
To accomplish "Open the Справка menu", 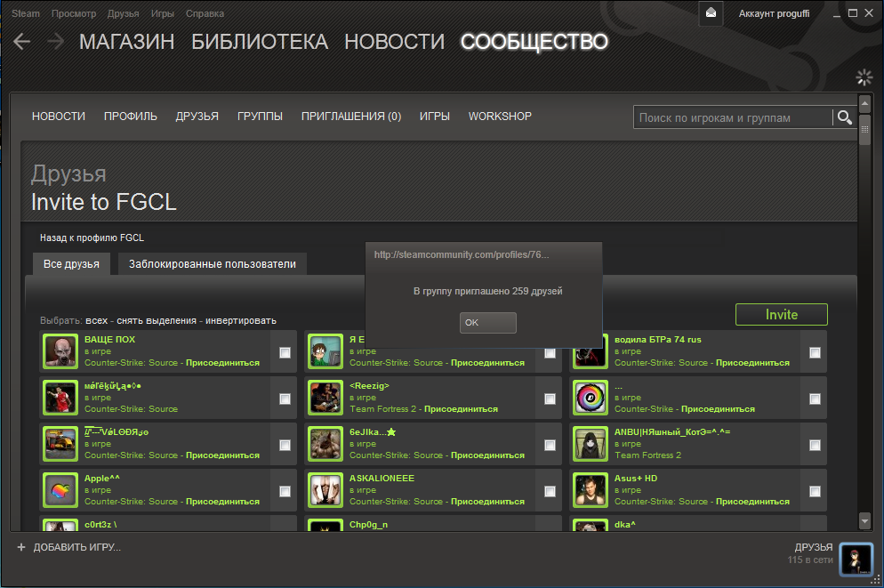I will pyautogui.click(x=205, y=13).
